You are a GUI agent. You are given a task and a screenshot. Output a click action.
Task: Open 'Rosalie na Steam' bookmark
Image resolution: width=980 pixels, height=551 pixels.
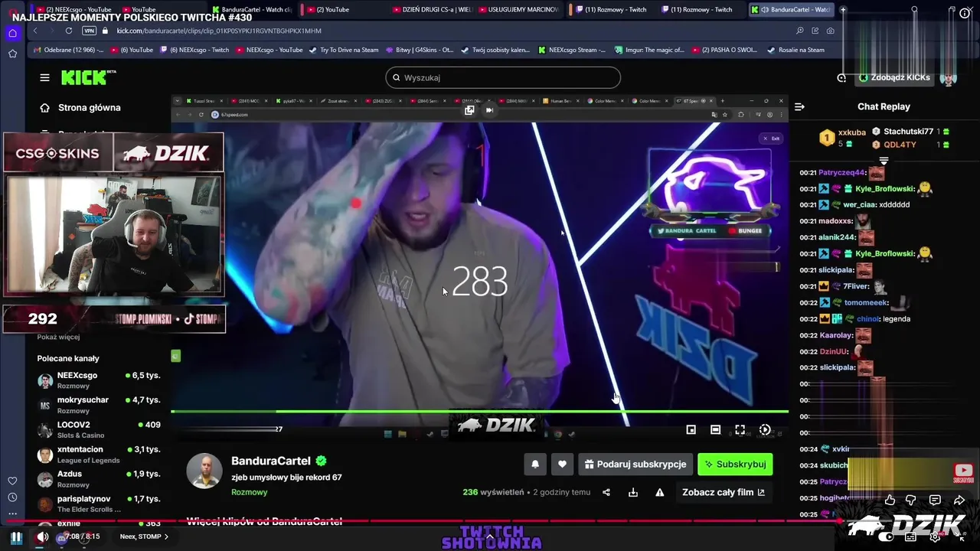(796, 50)
